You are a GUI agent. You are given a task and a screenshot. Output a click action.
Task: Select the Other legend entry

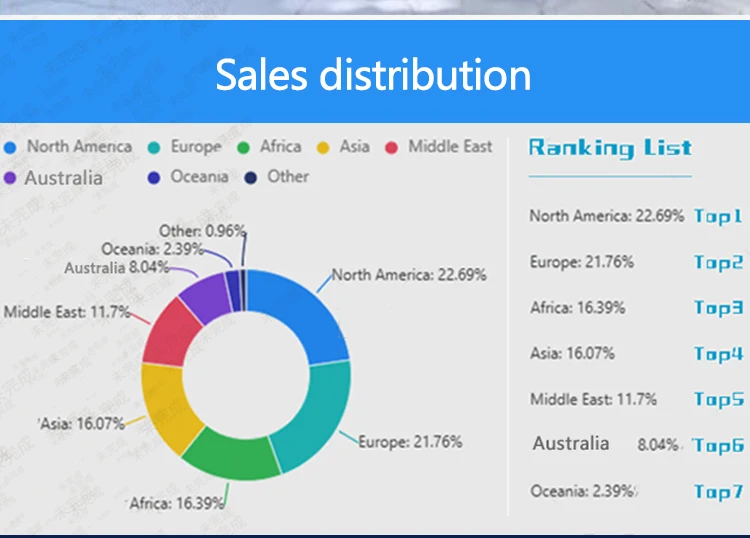(x=276, y=177)
